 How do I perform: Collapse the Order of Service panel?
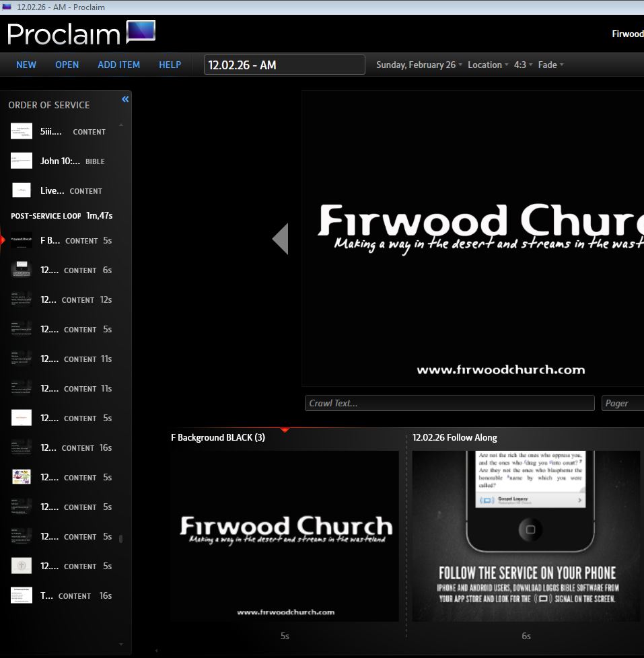coord(125,100)
